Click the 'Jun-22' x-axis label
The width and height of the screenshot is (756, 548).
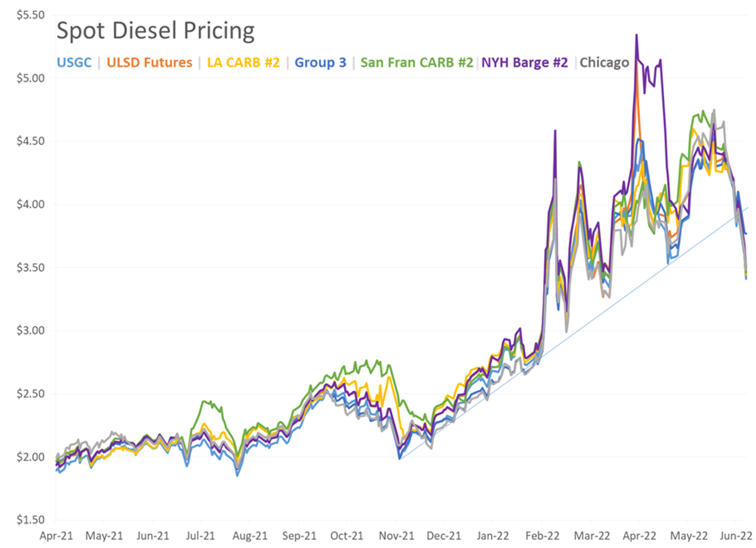[x=736, y=536]
